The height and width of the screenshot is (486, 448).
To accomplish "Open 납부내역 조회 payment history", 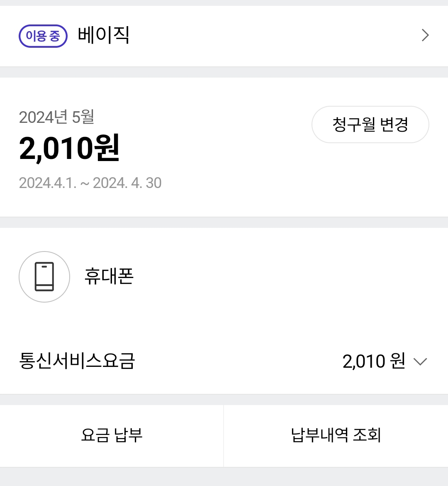I will pos(336,435).
